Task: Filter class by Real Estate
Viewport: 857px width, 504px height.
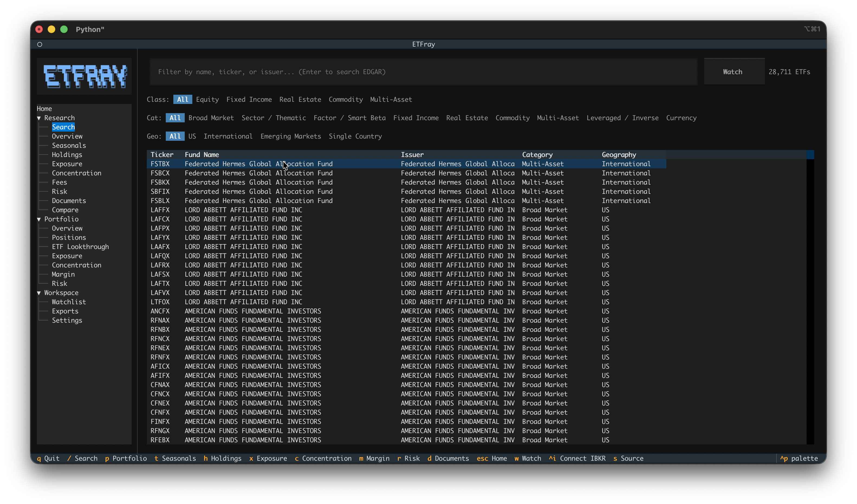Action: point(300,100)
